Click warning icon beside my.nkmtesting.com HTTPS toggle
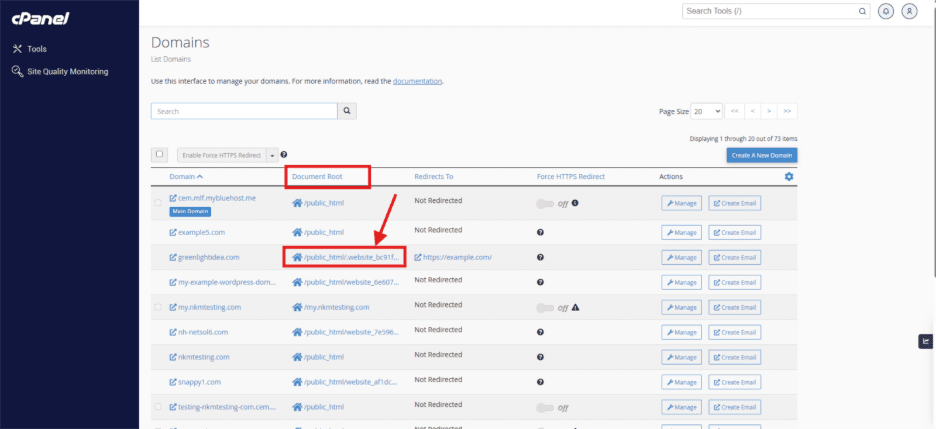Screen dimensions: 936x429 click(x=576, y=307)
